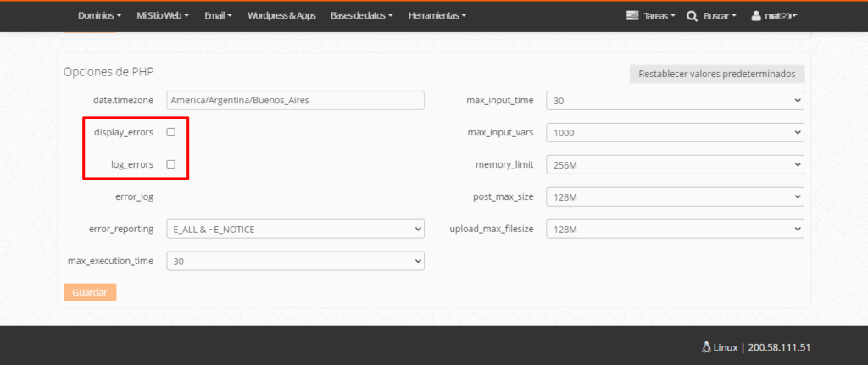
Task: Open the Email menu
Action: 218,16
